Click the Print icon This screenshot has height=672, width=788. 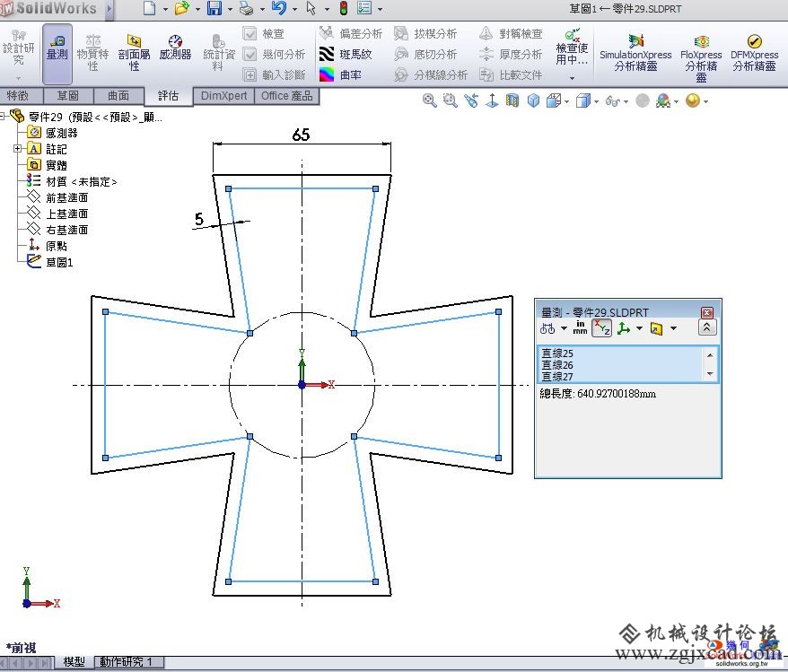[x=246, y=8]
